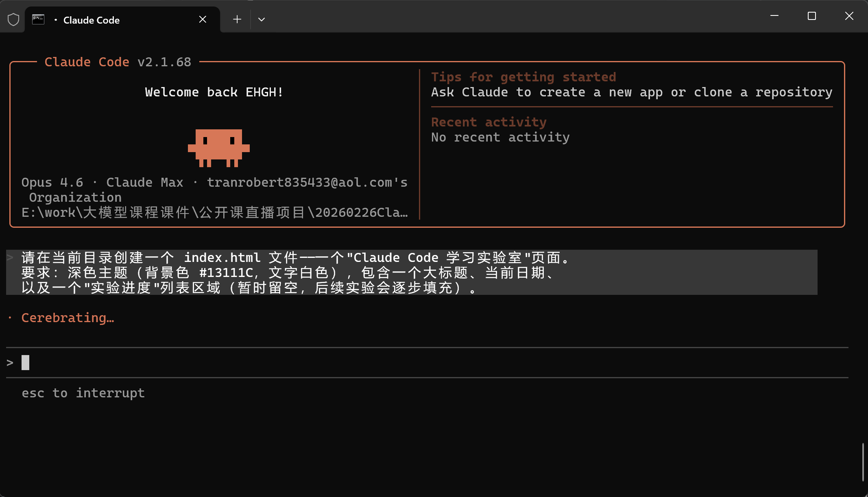Viewport: 868px width, 497px height.
Task: Click the terminal scrollbar thumb
Action: [x=863, y=462]
